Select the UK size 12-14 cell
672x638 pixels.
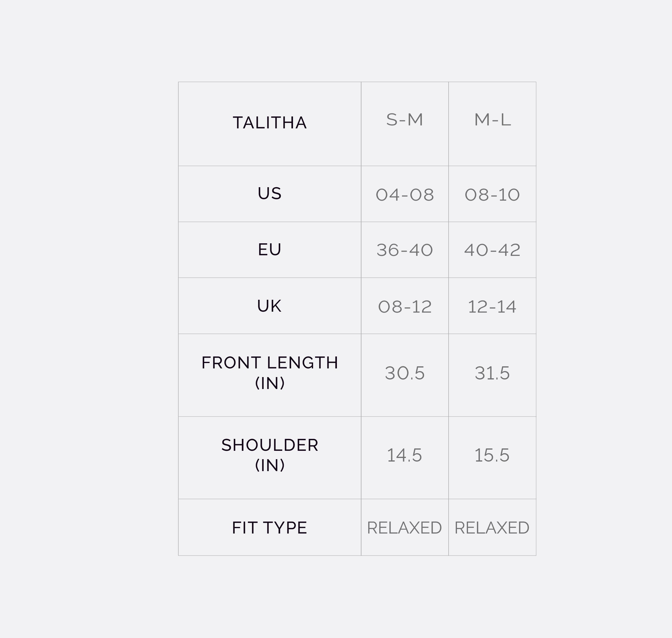(x=492, y=307)
